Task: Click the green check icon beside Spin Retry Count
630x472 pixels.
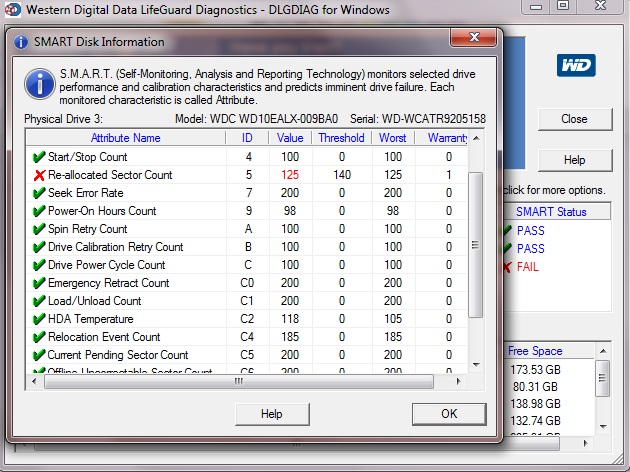Action: click(39, 229)
